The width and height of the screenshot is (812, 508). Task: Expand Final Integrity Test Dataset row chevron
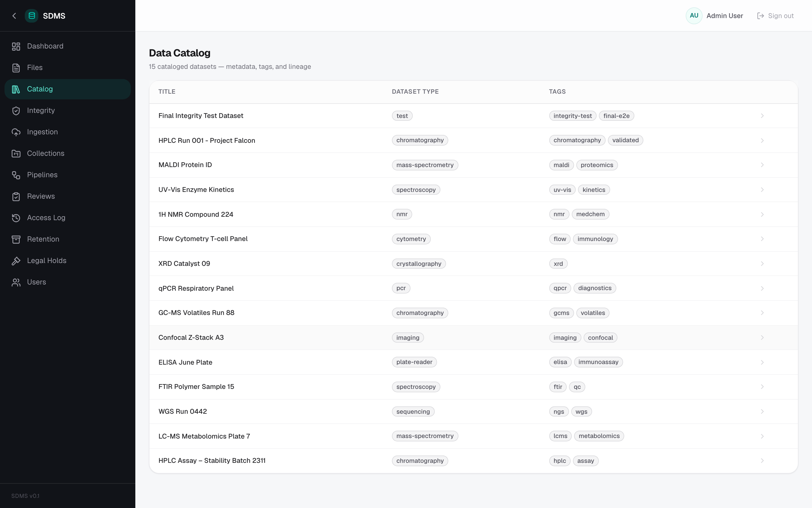point(762,116)
